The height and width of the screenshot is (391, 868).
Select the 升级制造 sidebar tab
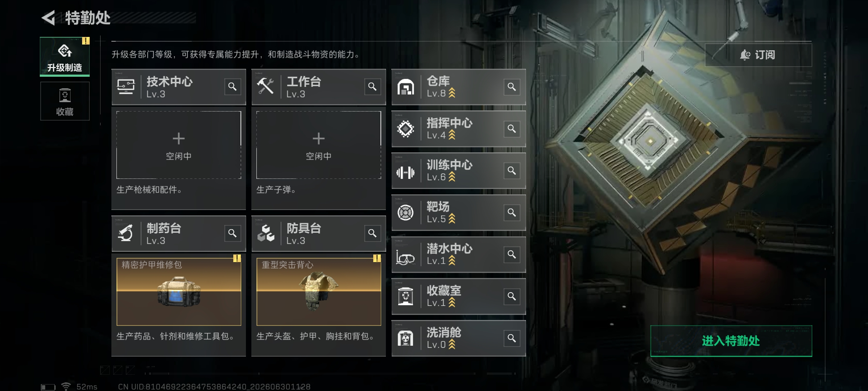click(x=65, y=57)
